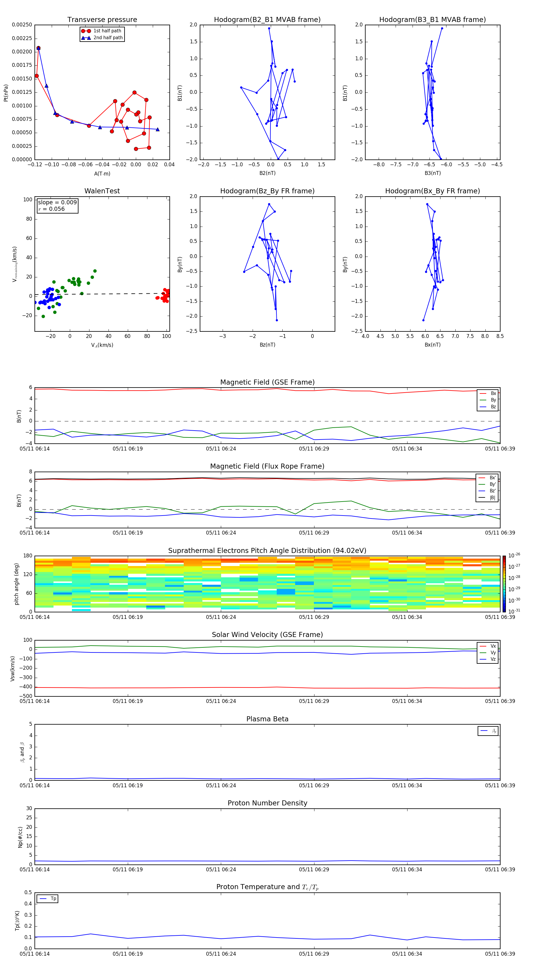This screenshot has height=980, width=535.
Task: Click the pitch angle colorbar
Action: [504, 584]
